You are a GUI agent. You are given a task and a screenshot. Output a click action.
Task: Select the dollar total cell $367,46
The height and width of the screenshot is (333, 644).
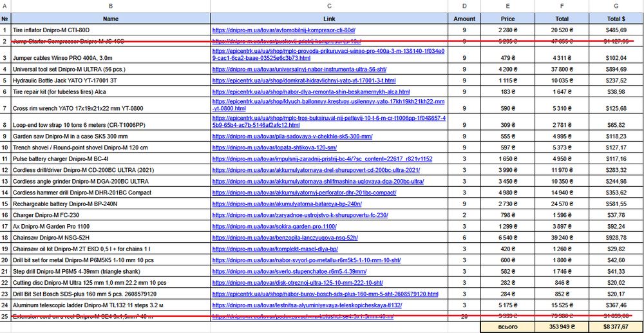tap(616, 305)
